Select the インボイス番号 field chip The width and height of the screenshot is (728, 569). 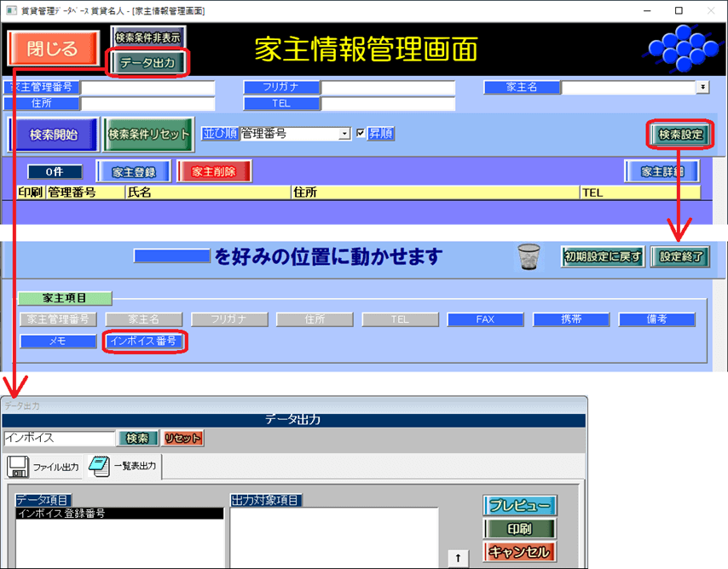pyautogui.click(x=144, y=342)
